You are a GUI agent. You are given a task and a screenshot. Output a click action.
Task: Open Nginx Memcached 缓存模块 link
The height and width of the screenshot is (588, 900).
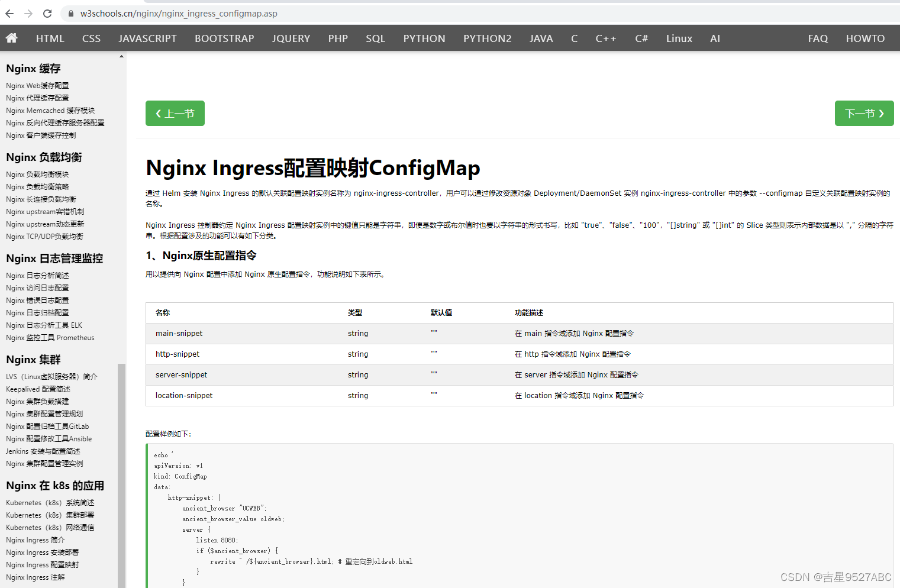(50, 111)
